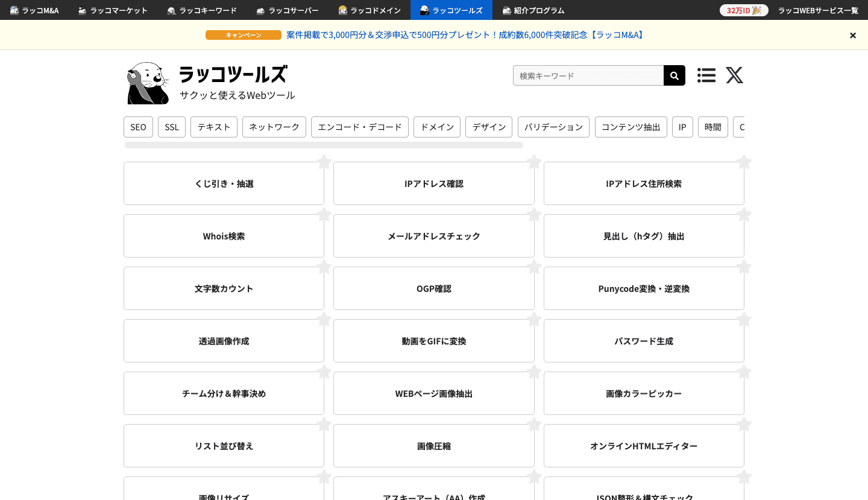Click the orange キャンペーン badge

(244, 35)
